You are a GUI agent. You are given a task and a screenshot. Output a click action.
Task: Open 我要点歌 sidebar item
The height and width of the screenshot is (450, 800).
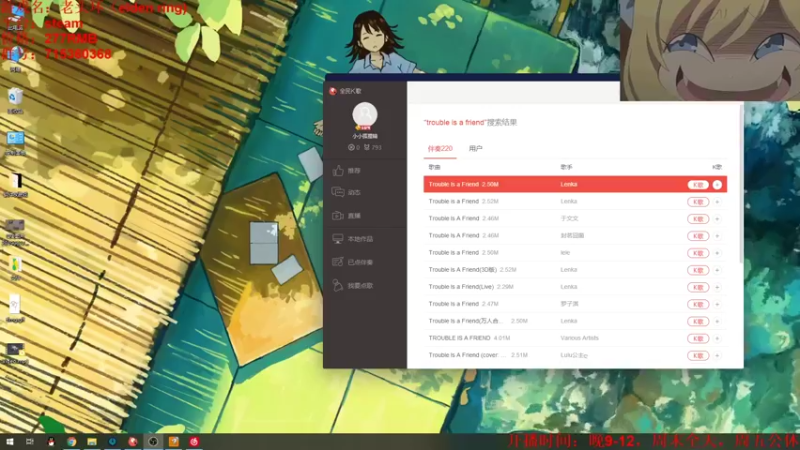353,286
